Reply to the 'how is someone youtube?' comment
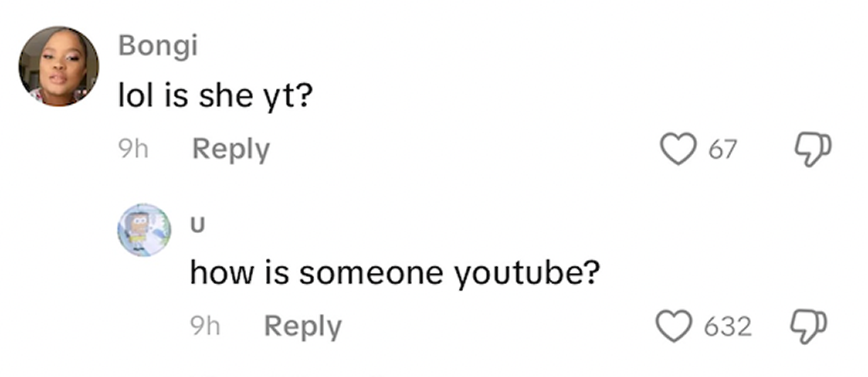The width and height of the screenshot is (868, 377). tap(303, 327)
